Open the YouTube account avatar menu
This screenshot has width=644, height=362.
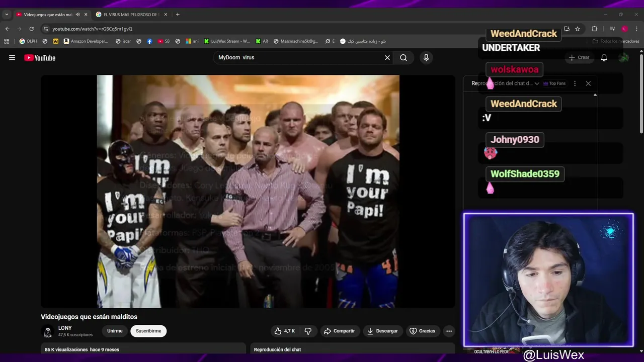click(624, 58)
